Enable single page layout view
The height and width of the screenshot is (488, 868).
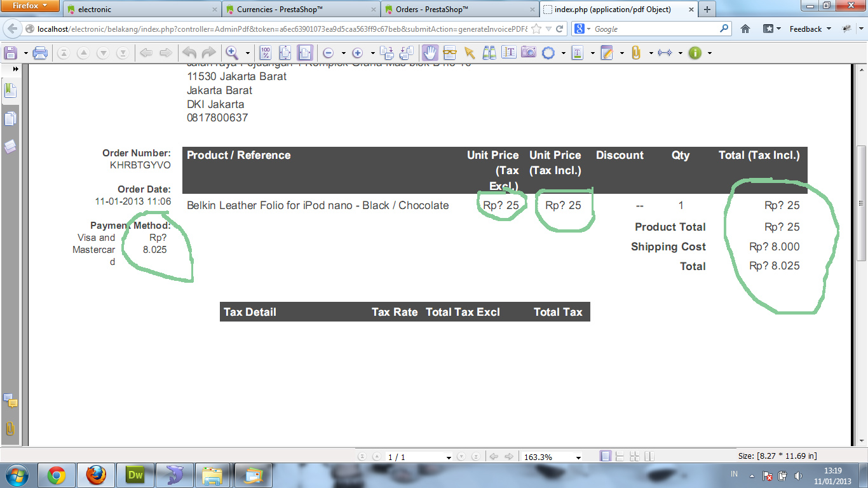[x=606, y=456]
